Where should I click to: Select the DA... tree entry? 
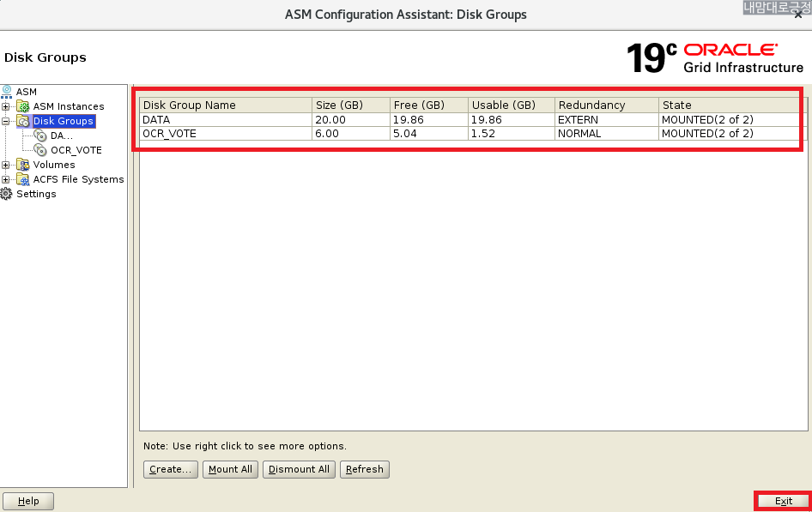(x=62, y=136)
